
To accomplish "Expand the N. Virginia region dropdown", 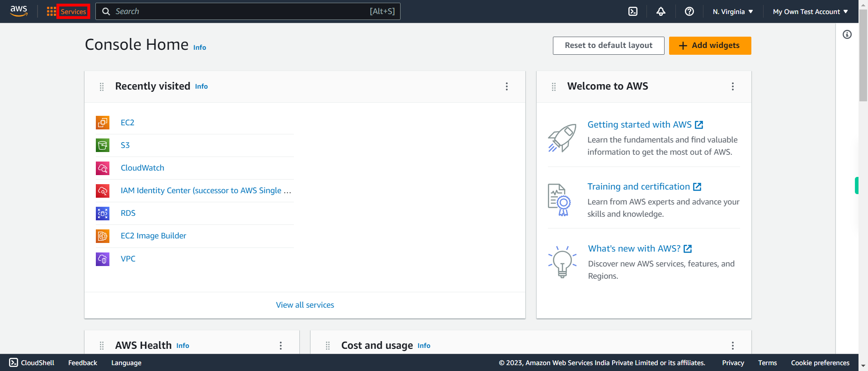I will coord(733,12).
